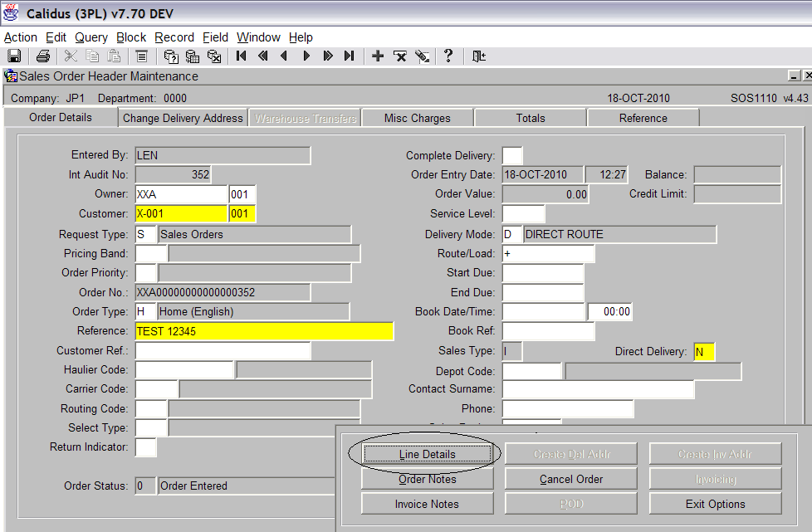Jump to last record icon

point(350,56)
